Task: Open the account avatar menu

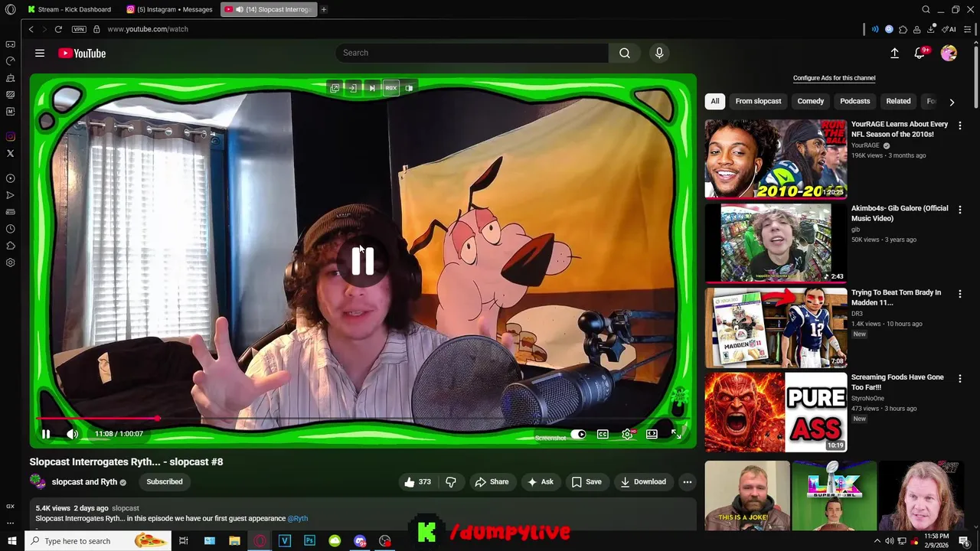Action: click(949, 53)
